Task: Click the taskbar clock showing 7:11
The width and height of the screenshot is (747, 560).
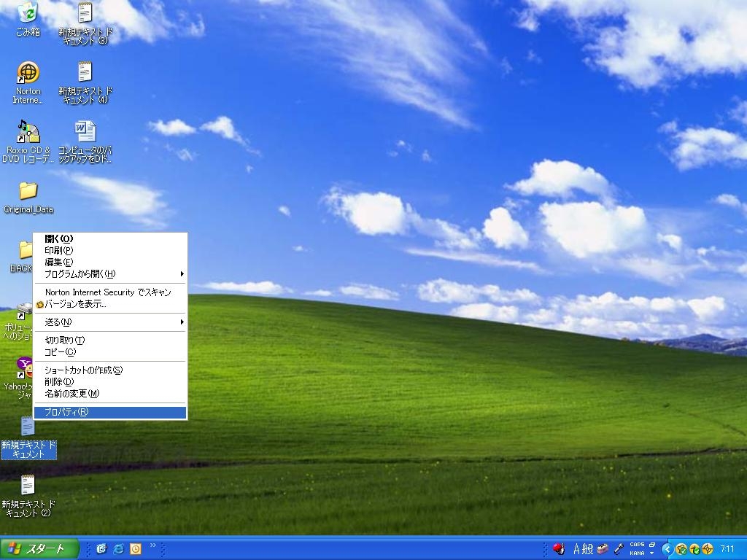Action: click(727, 549)
